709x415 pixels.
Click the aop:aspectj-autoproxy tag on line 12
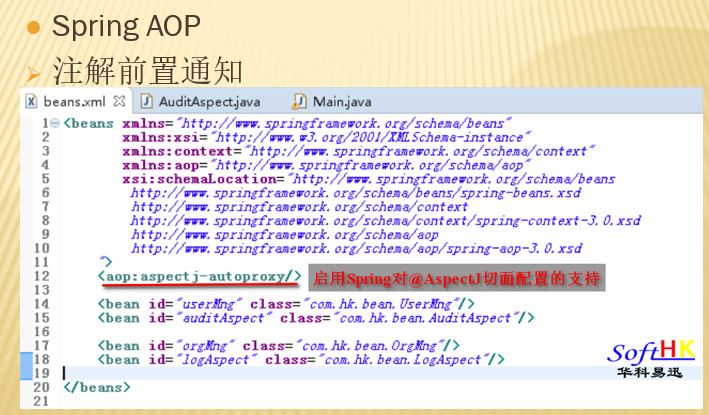[199, 276]
